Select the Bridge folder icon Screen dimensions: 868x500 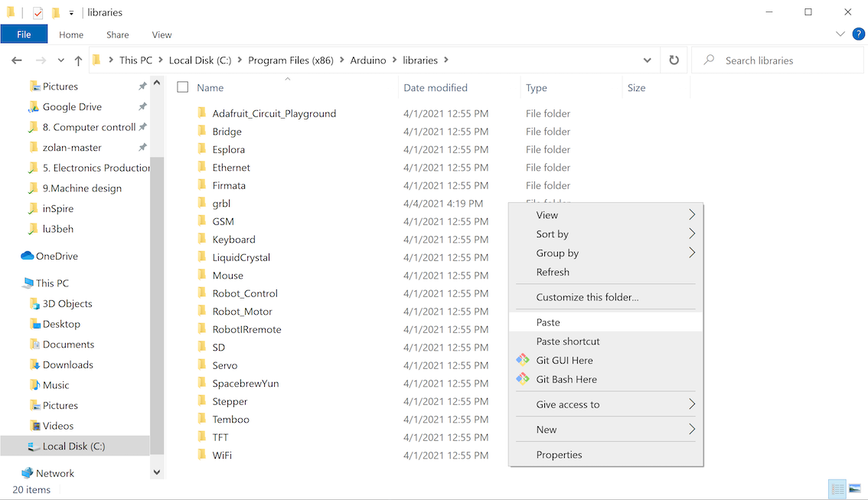[202, 131]
